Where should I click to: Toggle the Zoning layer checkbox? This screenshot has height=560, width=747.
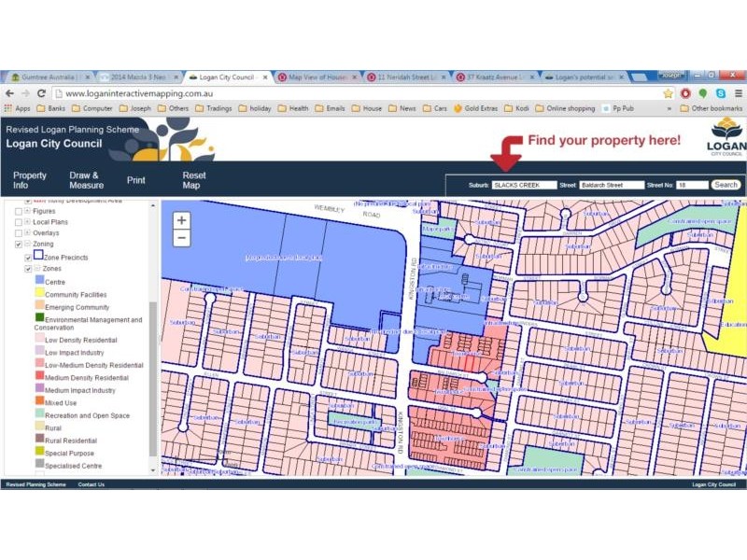click(x=19, y=245)
